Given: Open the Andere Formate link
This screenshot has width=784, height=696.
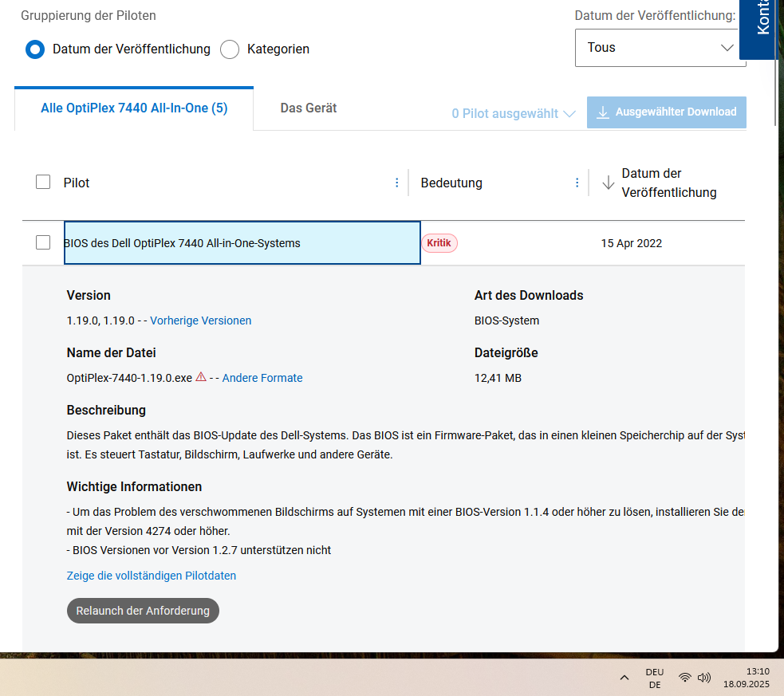Looking at the screenshot, I should pyautogui.click(x=262, y=378).
